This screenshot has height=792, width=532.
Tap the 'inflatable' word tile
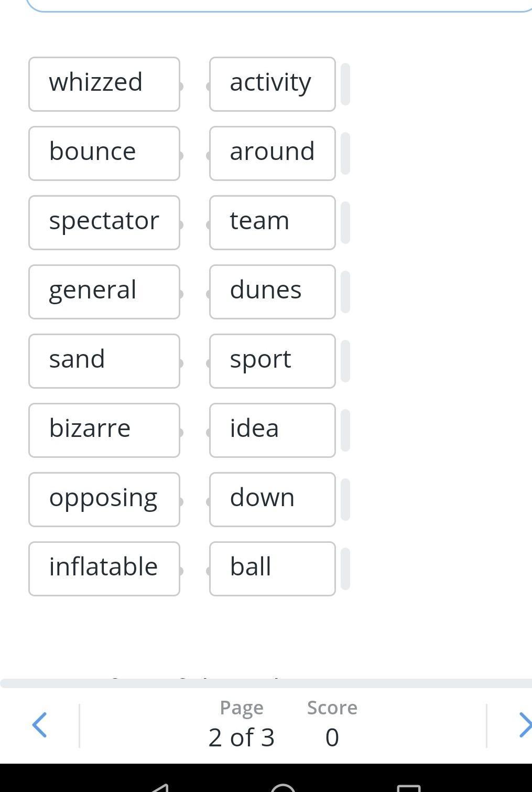coord(104,569)
